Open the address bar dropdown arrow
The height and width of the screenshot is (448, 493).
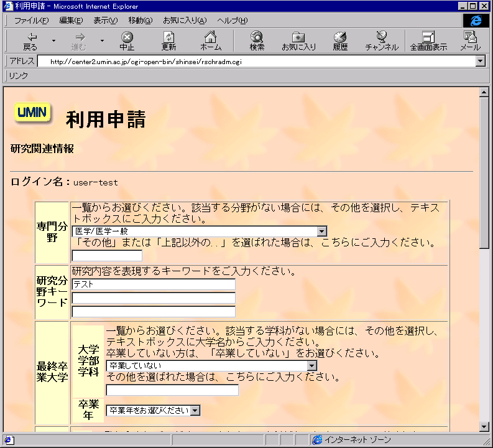pyautogui.click(x=480, y=62)
